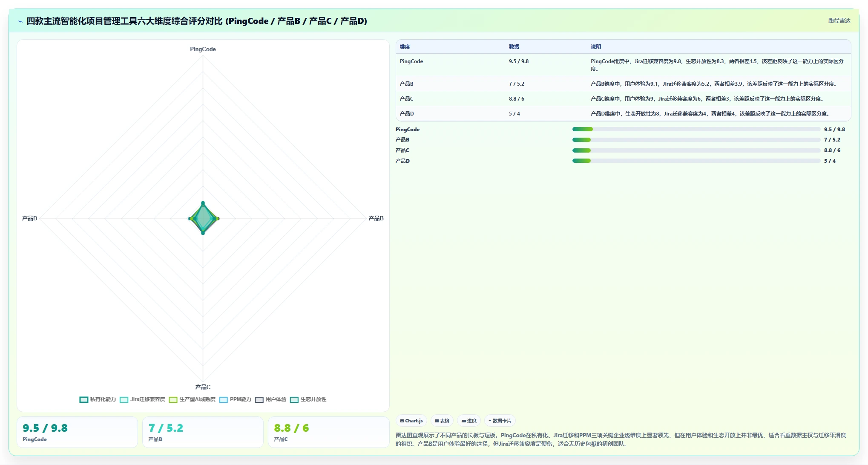868x465 pixels.
Task: Open the 8.8 / 6 产品C data card
Action: (328, 432)
